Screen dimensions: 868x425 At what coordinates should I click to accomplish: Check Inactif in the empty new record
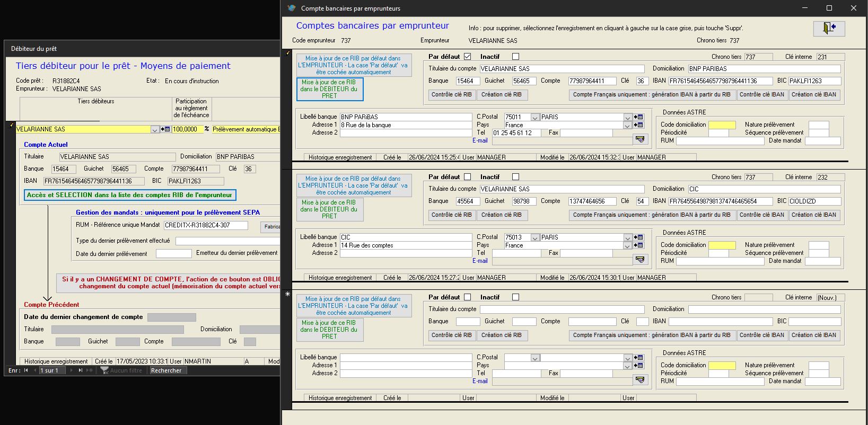pos(515,297)
